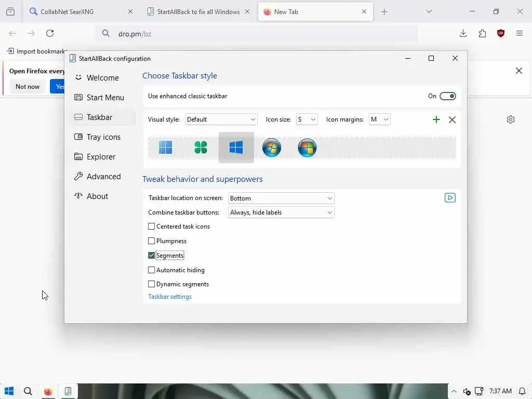Screen dimensions: 532x399
Task: Open Icon margins dropdown
Action: (x=379, y=119)
